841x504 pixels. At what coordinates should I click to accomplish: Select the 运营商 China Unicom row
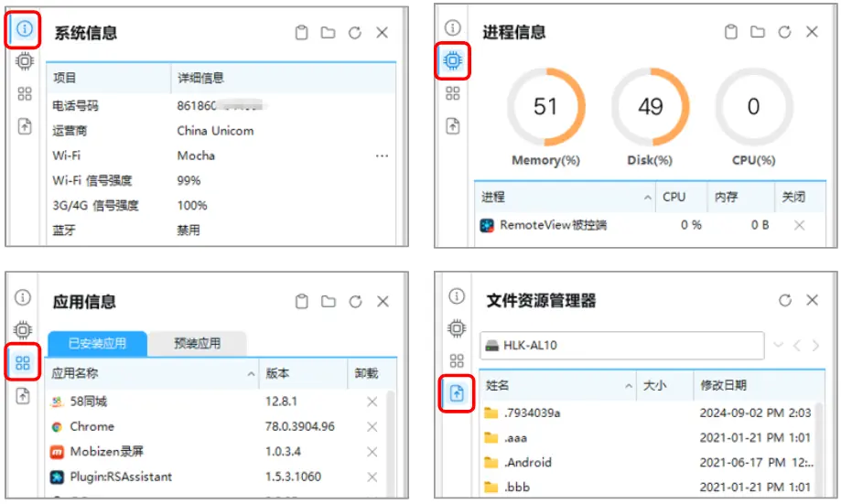pos(221,131)
